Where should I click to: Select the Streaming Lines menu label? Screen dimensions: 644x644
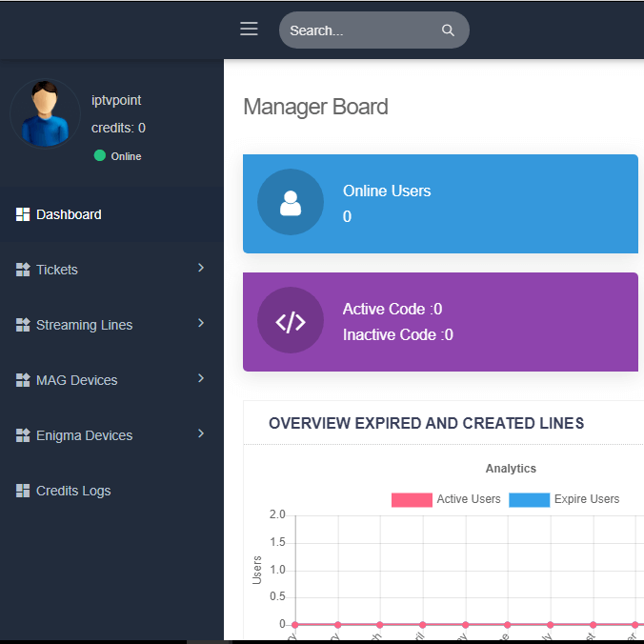85,325
